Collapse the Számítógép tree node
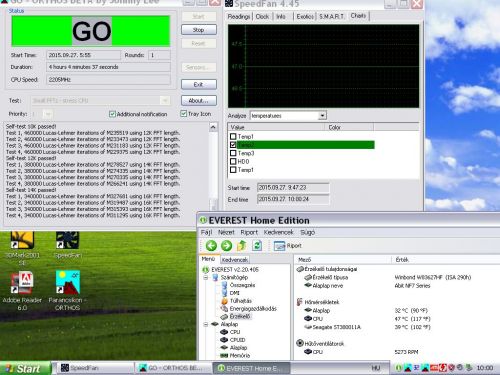The image size is (500, 375). click(x=206, y=277)
